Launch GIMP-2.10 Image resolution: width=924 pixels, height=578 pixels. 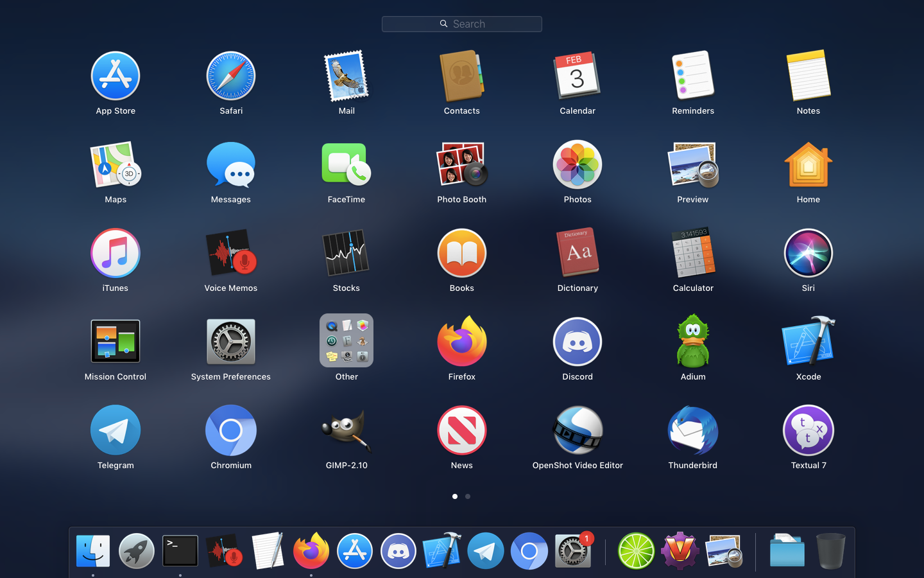point(346,430)
